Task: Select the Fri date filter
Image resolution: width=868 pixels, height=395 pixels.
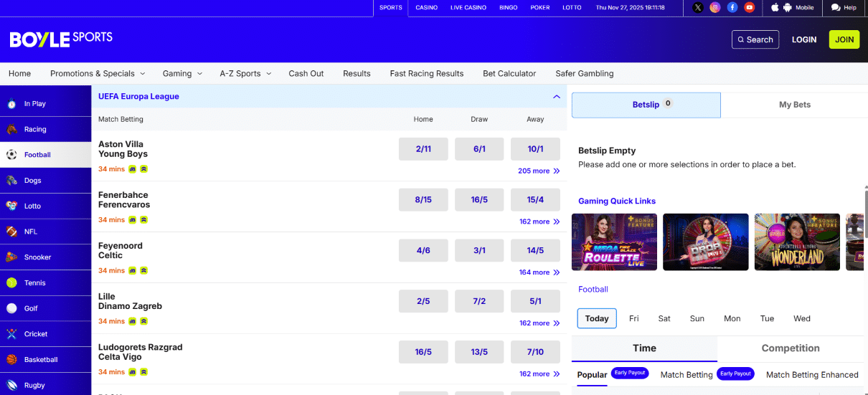Action: [x=634, y=319]
